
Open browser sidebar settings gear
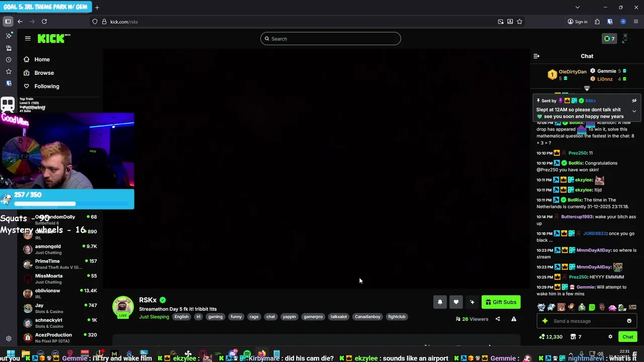coord(9,339)
